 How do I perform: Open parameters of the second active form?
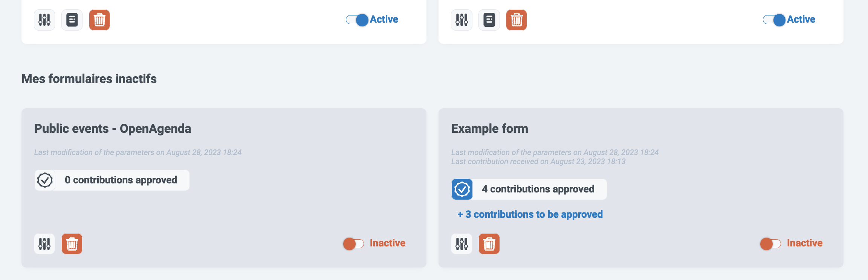[462, 20]
